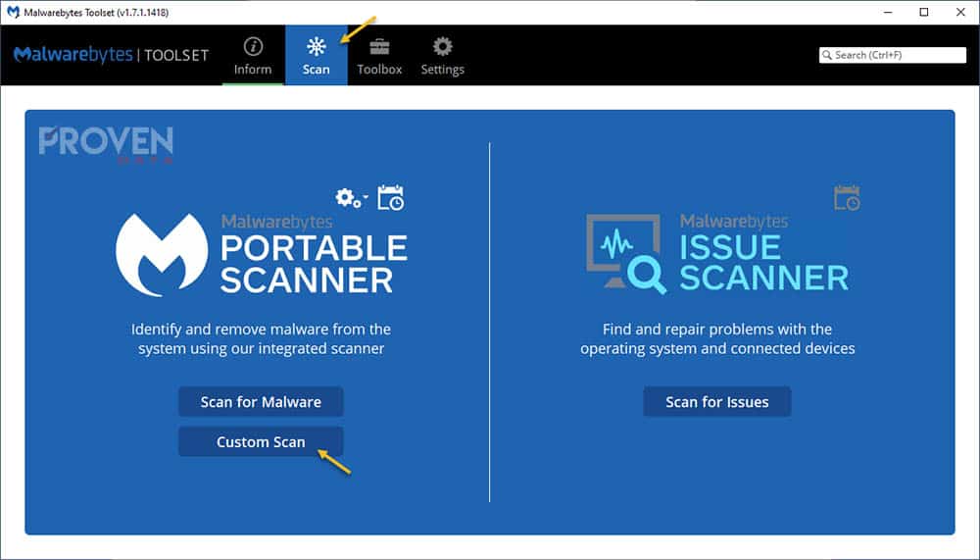Open the Custom Scan option

(261, 441)
